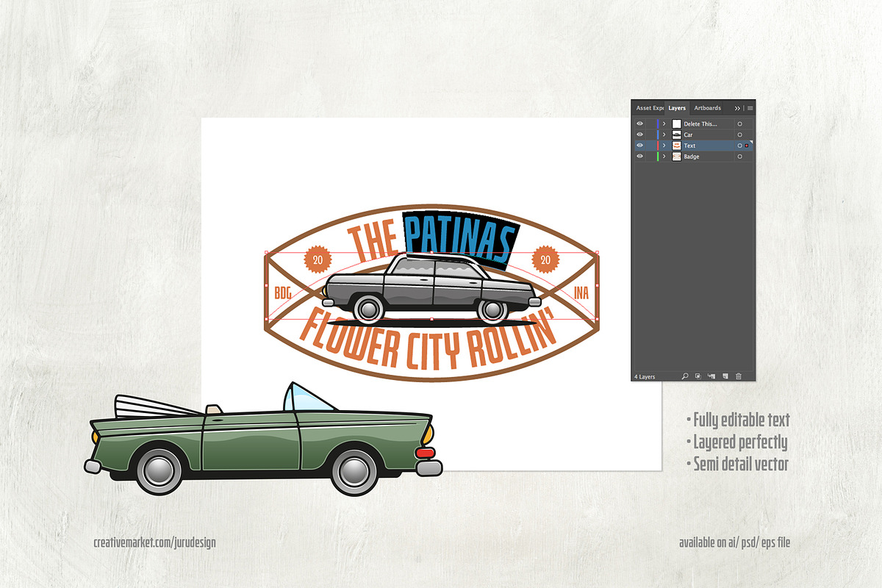This screenshot has width=882, height=588.
Task: Toggle lock column on Delete This layer
Action: 651,123
